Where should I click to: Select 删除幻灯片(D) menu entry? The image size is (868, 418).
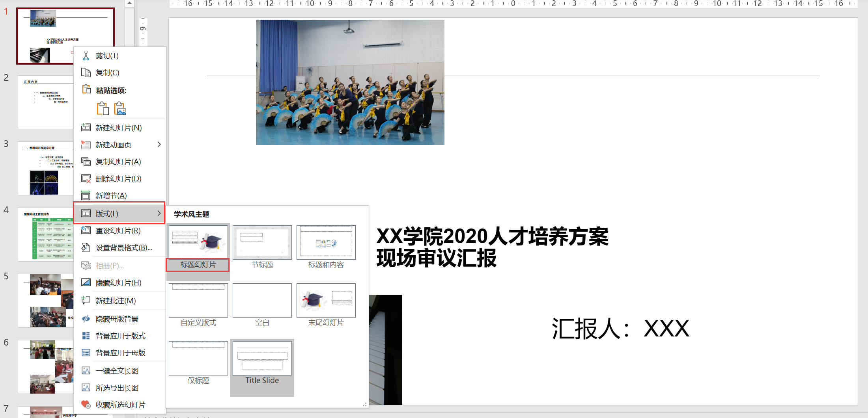click(120, 178)
